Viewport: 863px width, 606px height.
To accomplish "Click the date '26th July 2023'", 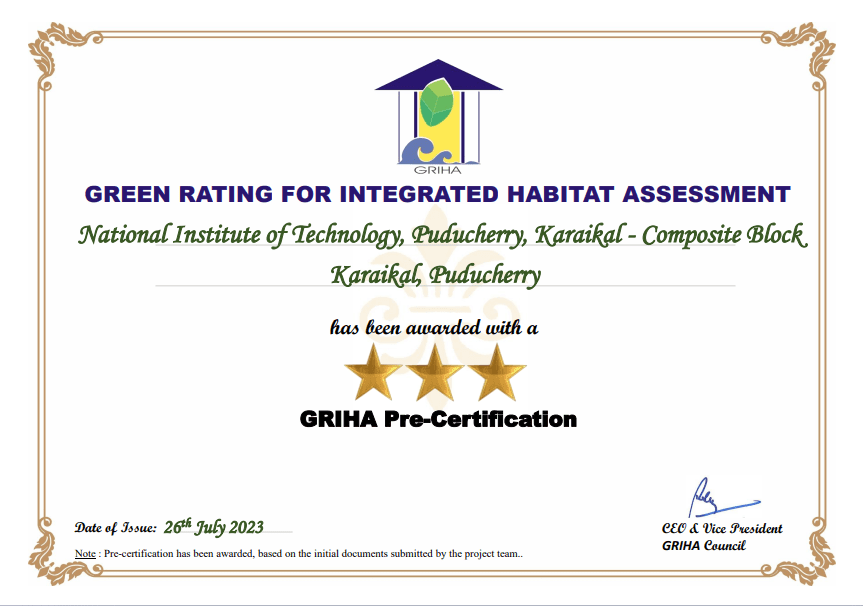I will tap(214, 527).
